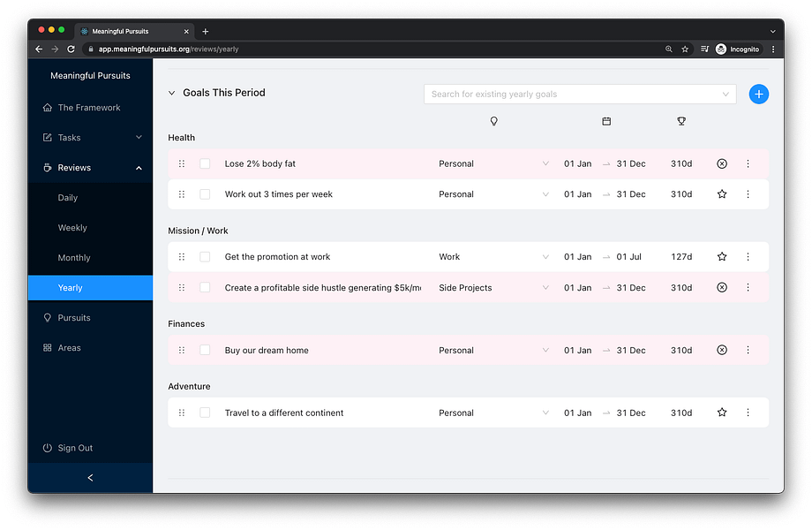Check off Buy our dream home

[205, 350]
